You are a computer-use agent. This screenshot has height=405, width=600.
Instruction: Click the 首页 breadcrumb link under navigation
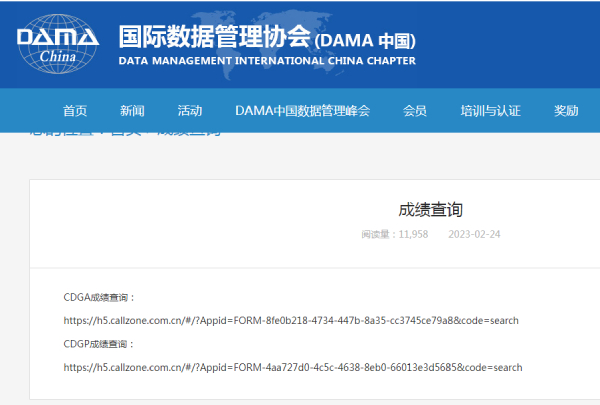click(125, 132)
